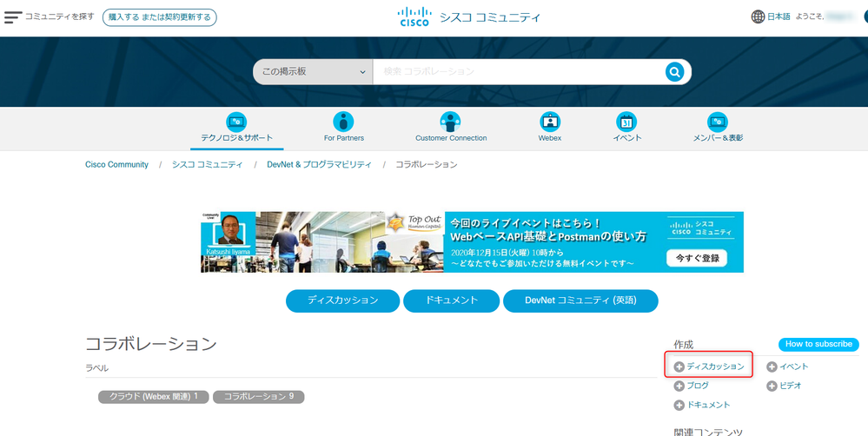
Task: Click the コラボレーション breadcrumb text
Action: click(427, 164)
